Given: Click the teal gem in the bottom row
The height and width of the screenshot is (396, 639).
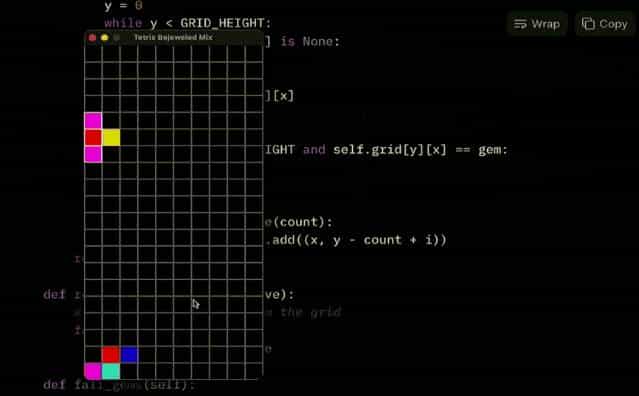Looking at the screenshot, I should pos(111,371).
